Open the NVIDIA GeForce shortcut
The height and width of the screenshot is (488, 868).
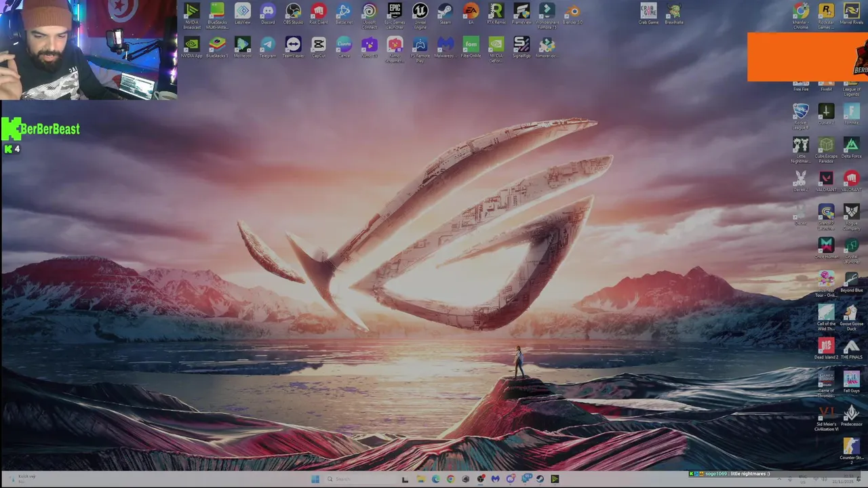click(x=496, y=49)
